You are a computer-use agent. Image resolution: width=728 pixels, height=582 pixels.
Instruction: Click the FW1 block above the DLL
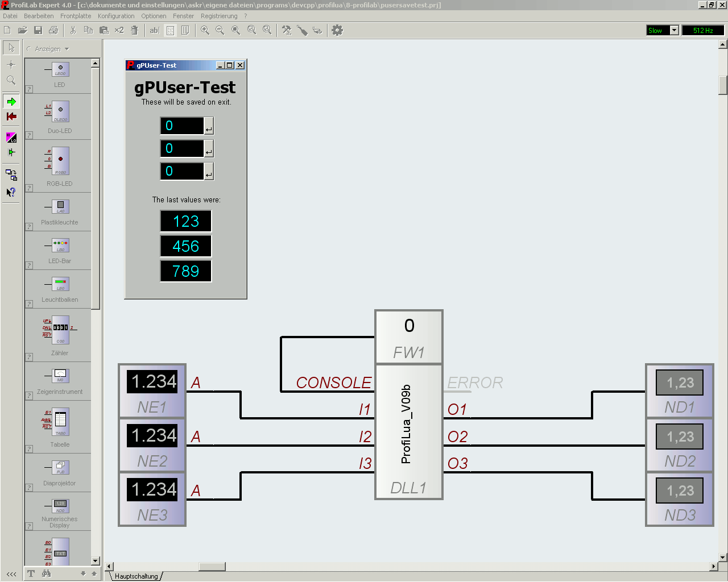tap(408, 337)
